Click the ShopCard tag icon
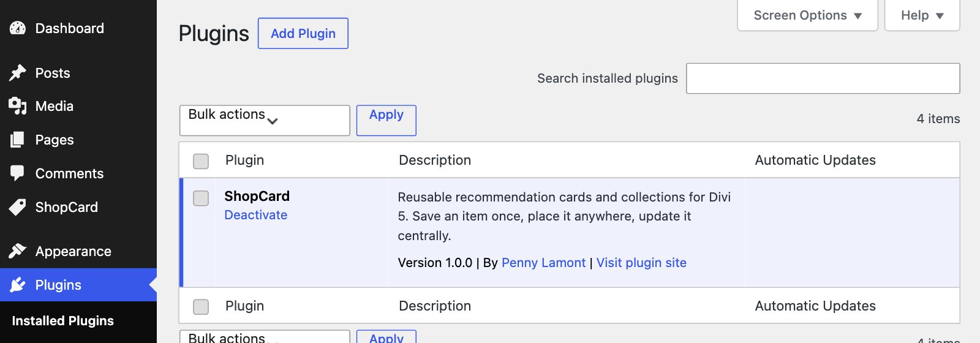The image size is (980, 343). pyautogui.click(x=18, y=207)
